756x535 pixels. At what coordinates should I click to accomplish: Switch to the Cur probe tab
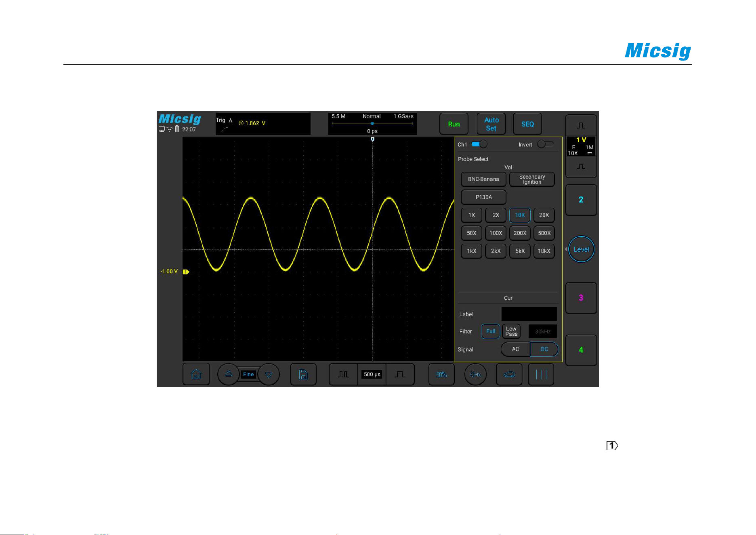point(508,298)
